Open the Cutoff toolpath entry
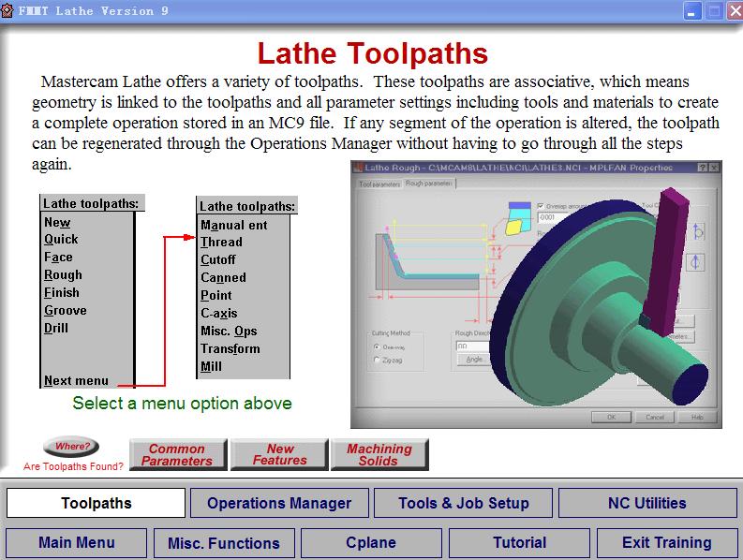Viewport: 743px width, 560px height. (x=218, y=259)
